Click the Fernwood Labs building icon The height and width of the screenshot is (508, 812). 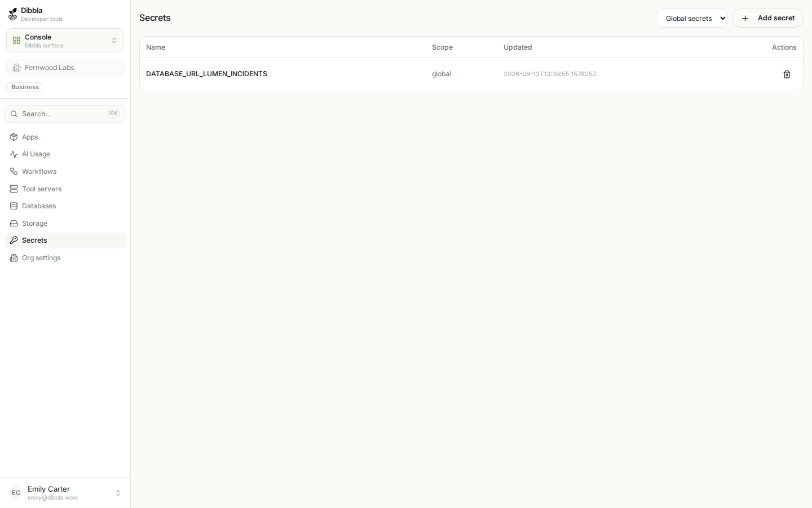17,68
